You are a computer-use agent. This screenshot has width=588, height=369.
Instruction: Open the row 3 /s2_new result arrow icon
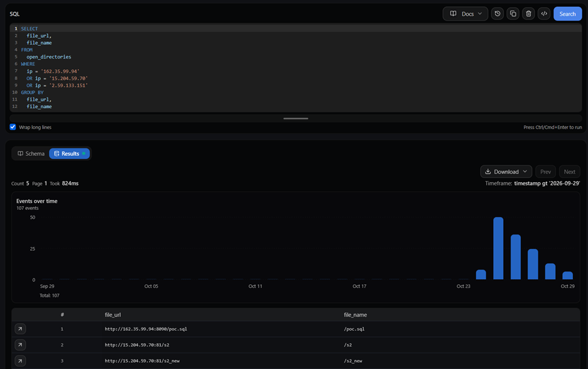[20, 361]
